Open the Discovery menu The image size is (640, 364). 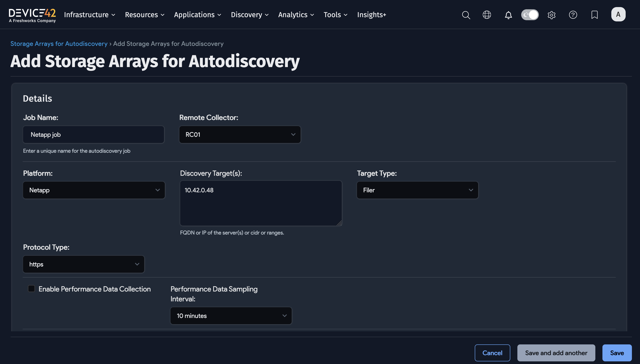pyautogui.click(x=249, y=15)
